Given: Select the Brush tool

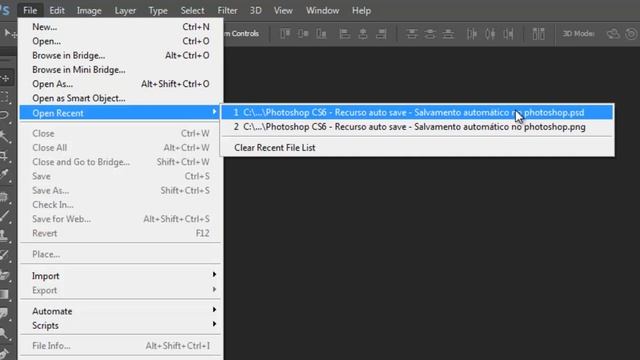Looking at the screenshot, I should pos(4,215).
